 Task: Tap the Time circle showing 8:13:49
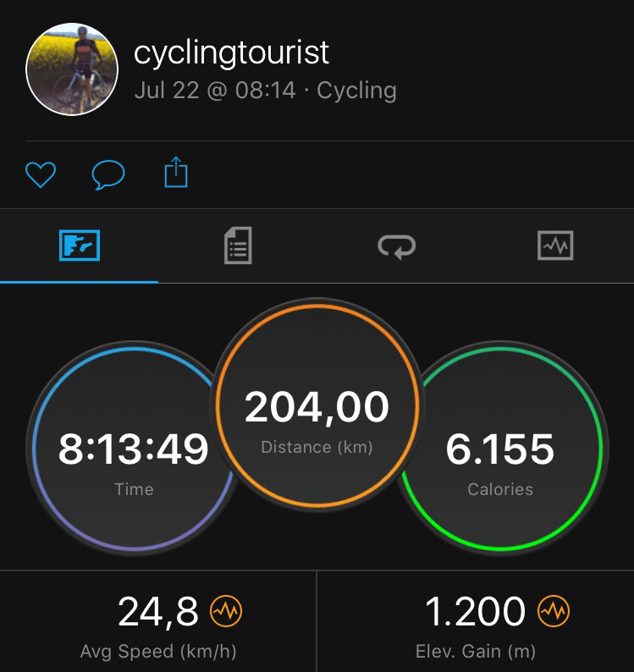coord(133,449)
